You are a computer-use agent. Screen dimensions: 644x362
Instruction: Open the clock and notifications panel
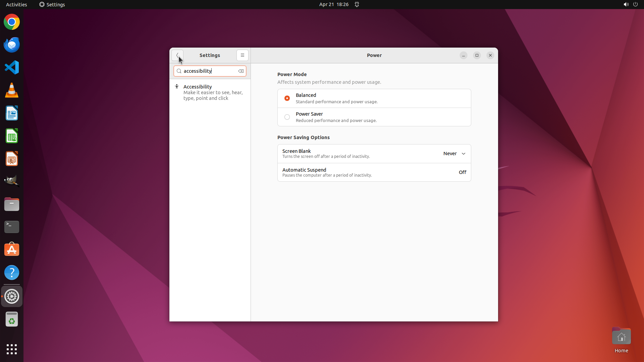(334, 4)
